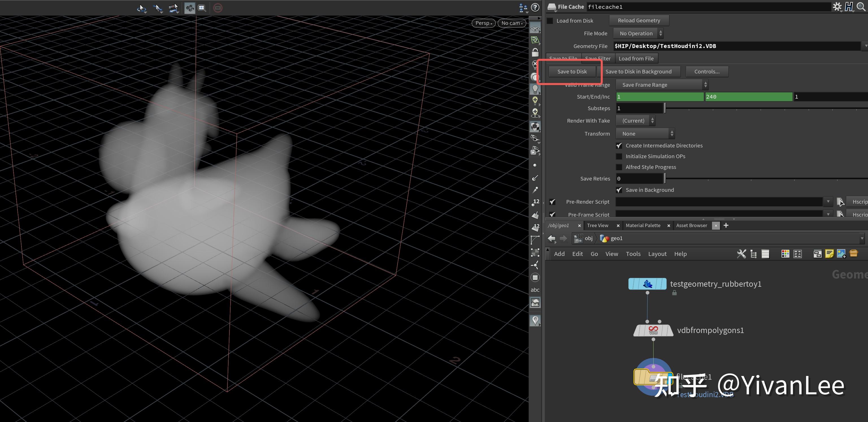Open Valid Frame Range dropdown

662,85
